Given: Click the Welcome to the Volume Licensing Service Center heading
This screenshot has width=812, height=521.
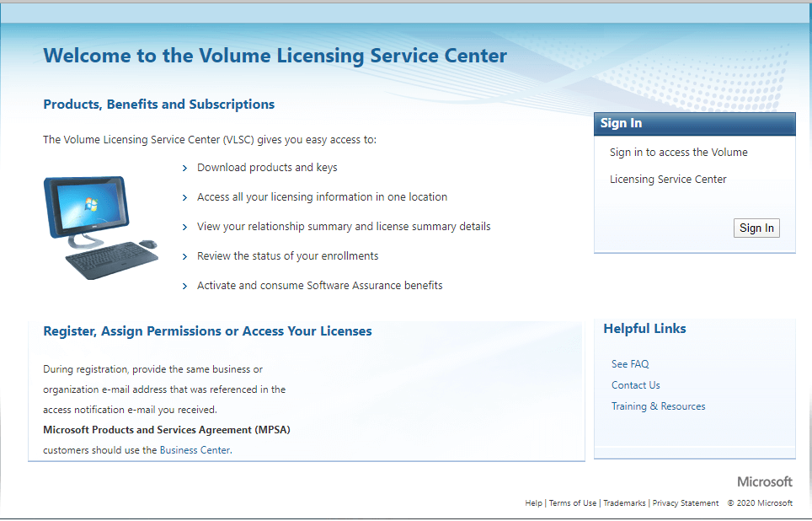Looking at the screenshot, I should (275, 56).
